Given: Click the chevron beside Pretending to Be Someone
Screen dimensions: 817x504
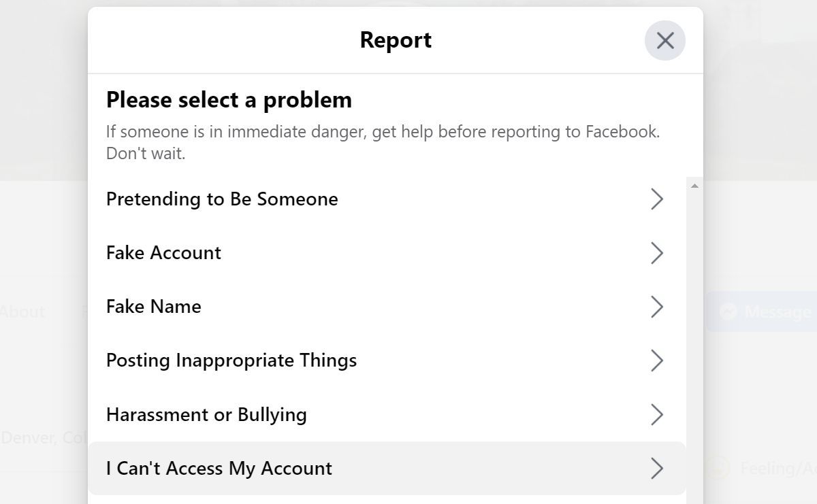Looking at the screenshot, I should (657, 199).
